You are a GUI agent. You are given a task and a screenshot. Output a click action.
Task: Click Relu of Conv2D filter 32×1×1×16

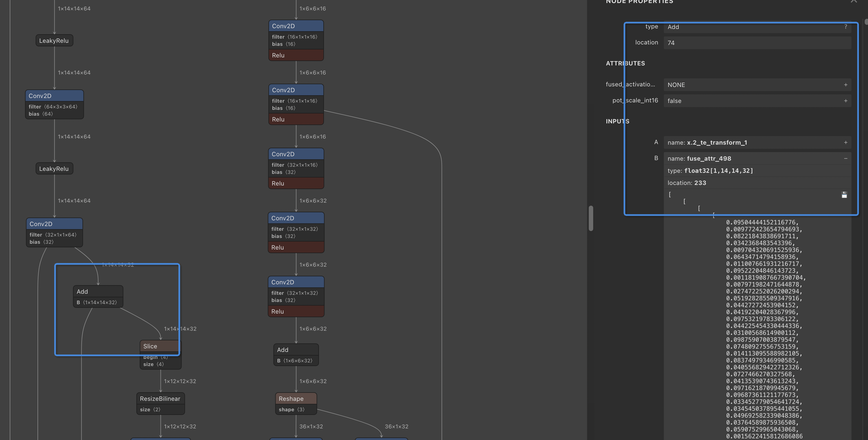(295, 183)
